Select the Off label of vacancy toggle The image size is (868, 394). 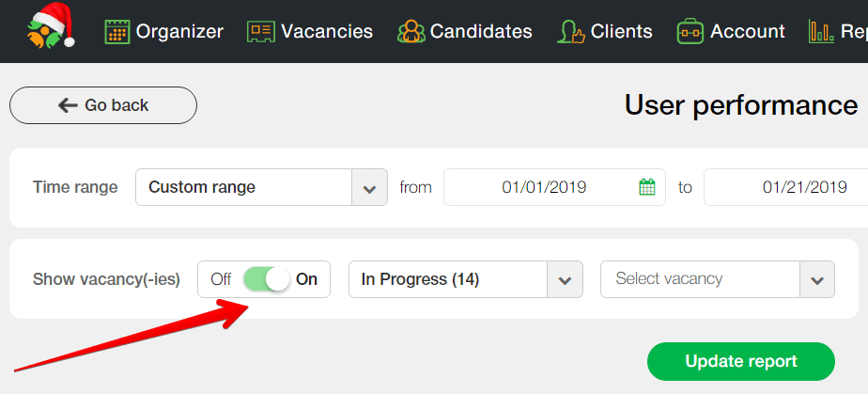pyautogui.click(x=221, y=279)
